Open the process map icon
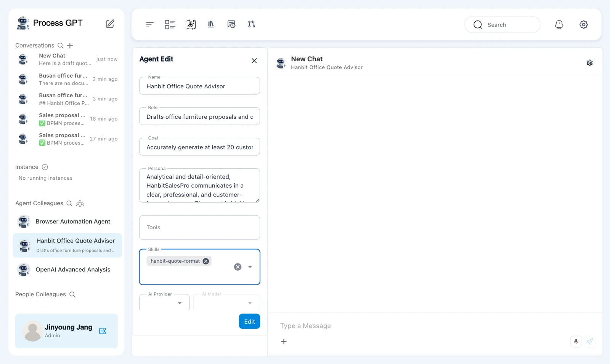The width and height of the screenshot is (610, 364). click(191, 24)
